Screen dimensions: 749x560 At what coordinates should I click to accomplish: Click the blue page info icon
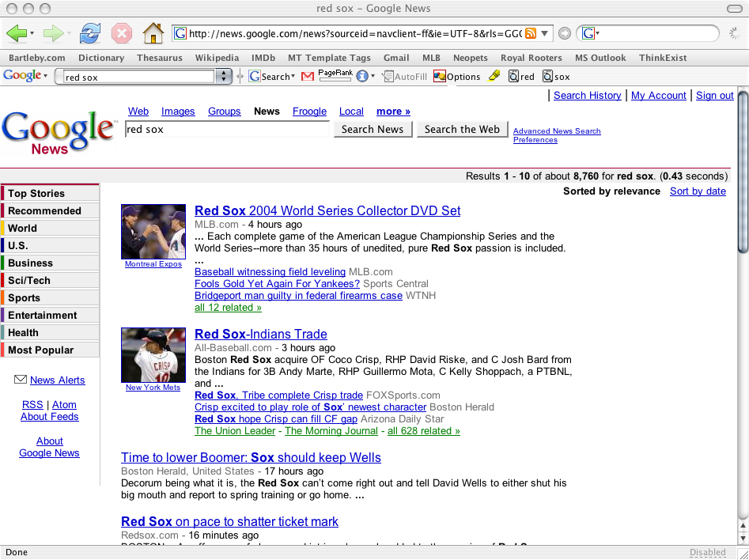tap(362, 77)
